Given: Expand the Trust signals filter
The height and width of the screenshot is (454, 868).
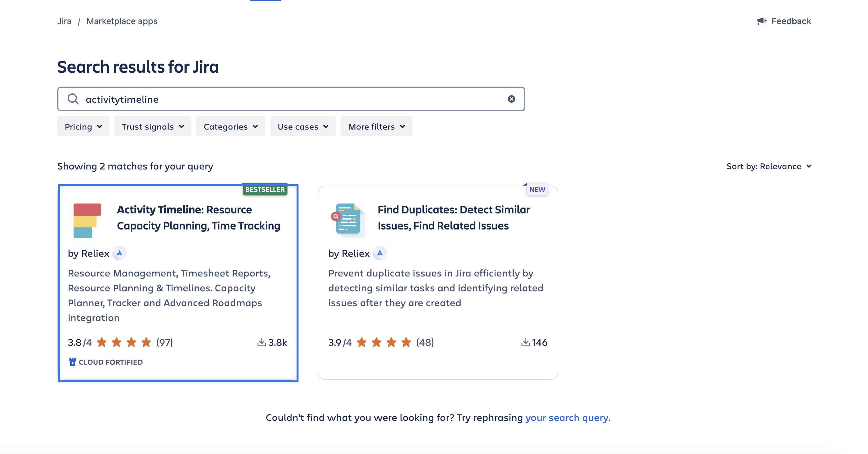Looking at the screenshot, I should [x=153, y=127].
